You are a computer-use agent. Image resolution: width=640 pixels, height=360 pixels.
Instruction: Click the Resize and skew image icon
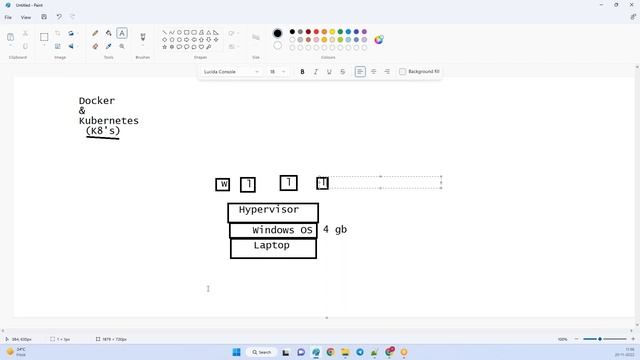58,47
